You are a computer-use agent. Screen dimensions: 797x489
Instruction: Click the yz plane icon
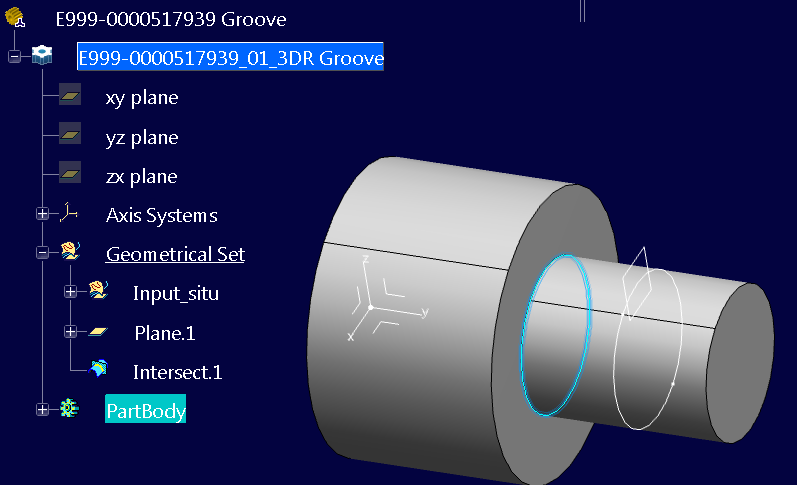pyautogui.click(x=70, y=134)
